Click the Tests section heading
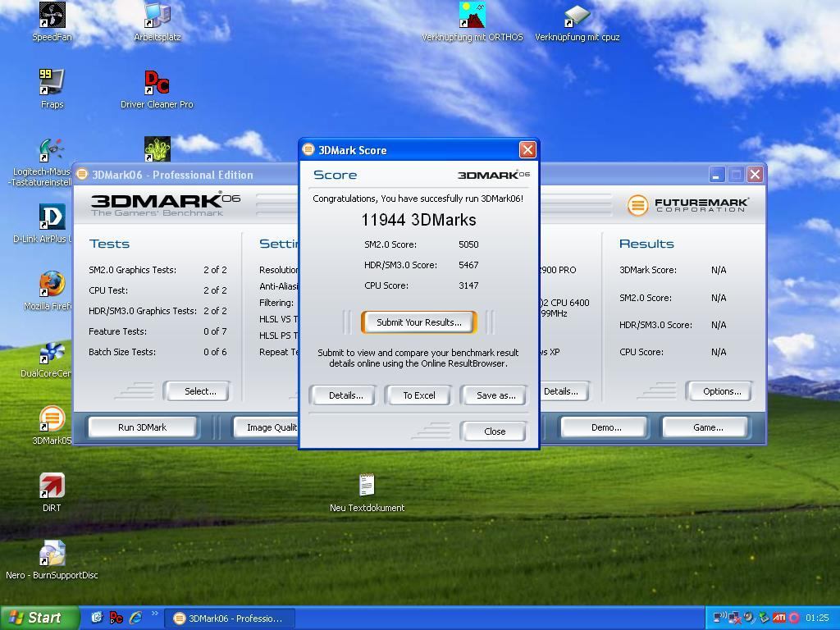840x630 pixels. [x=109, y=244]
